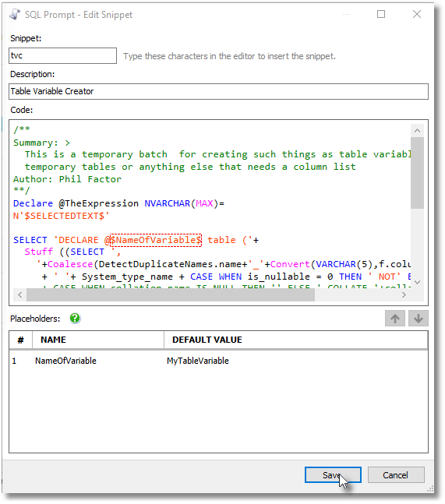Viewport: 445px width, 504px height.
Task: Click the $NameOfVariable$ placeholder in code
Action: tap(156, 240)
